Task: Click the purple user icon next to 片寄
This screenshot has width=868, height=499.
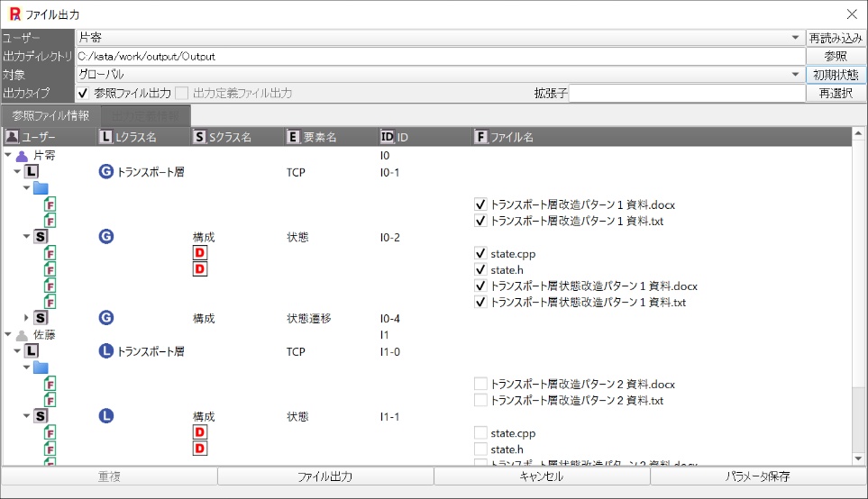Action: pos(23,156)
